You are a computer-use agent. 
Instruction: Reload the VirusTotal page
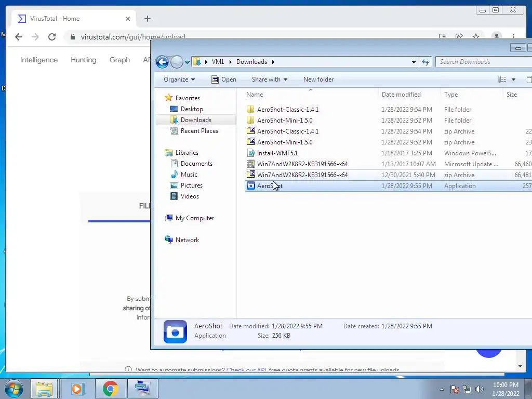tap(52, 37)
